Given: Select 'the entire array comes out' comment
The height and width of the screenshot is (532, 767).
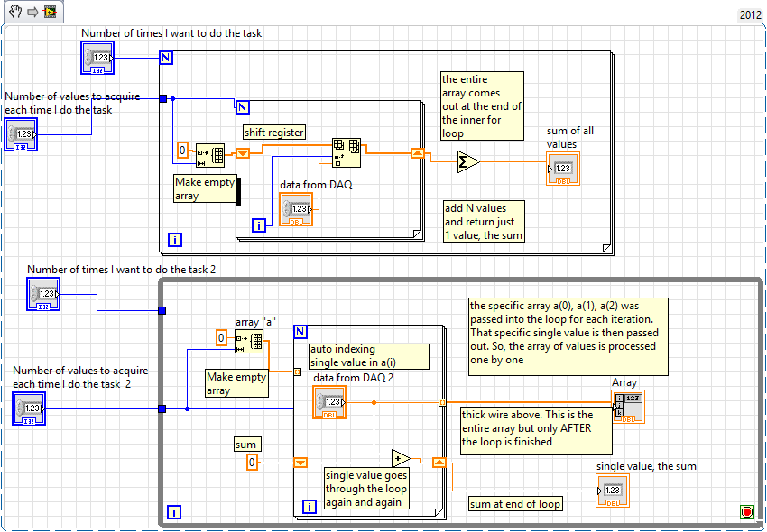Looking at the screenshot, I should [x=482, y=106].
